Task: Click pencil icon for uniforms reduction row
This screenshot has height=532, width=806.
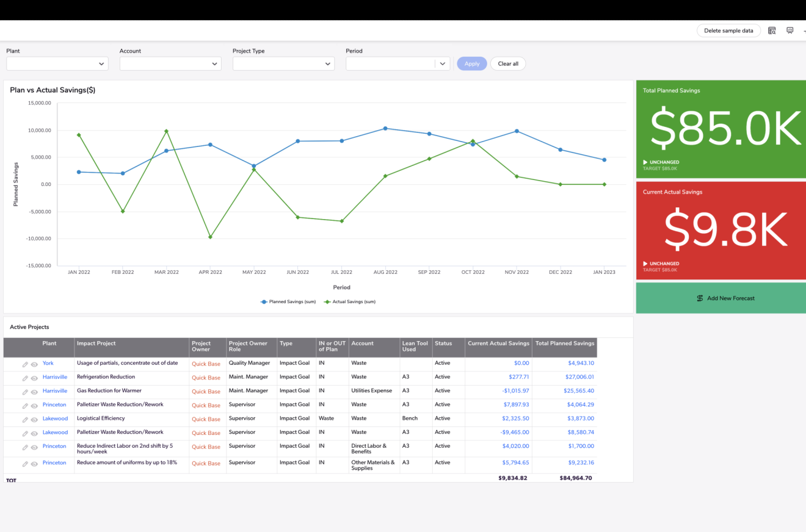Action: coord(25,464)
